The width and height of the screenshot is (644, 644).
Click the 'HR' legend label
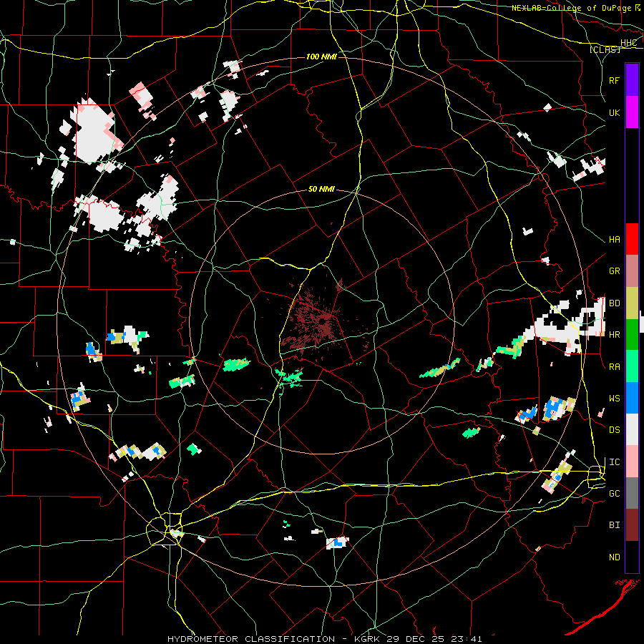[x=614, y=335]
